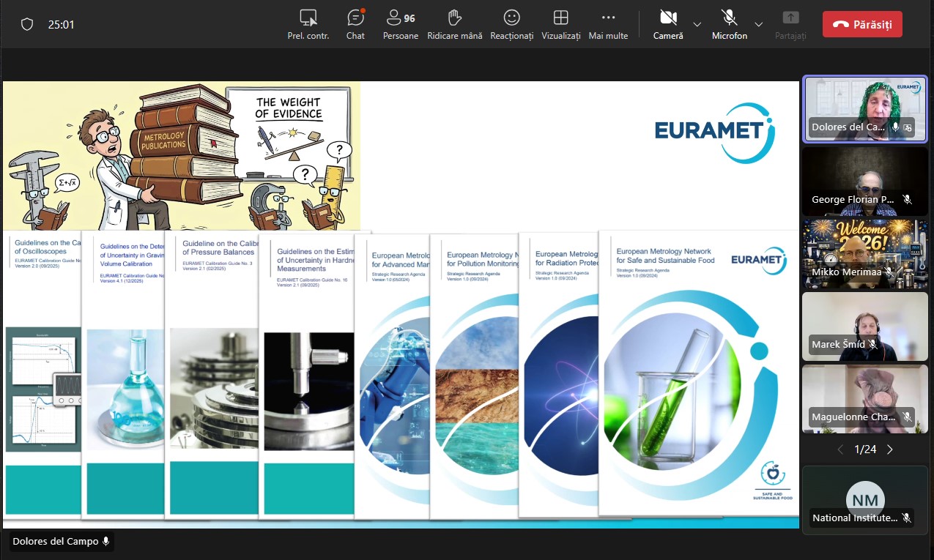Leave the meeting with Părăsiți

click(862, 24)
